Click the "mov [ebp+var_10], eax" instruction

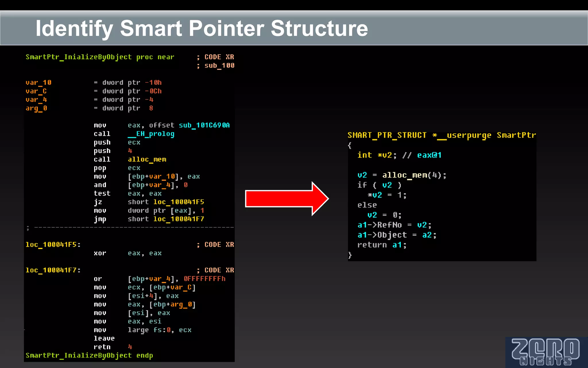[147, 177]
